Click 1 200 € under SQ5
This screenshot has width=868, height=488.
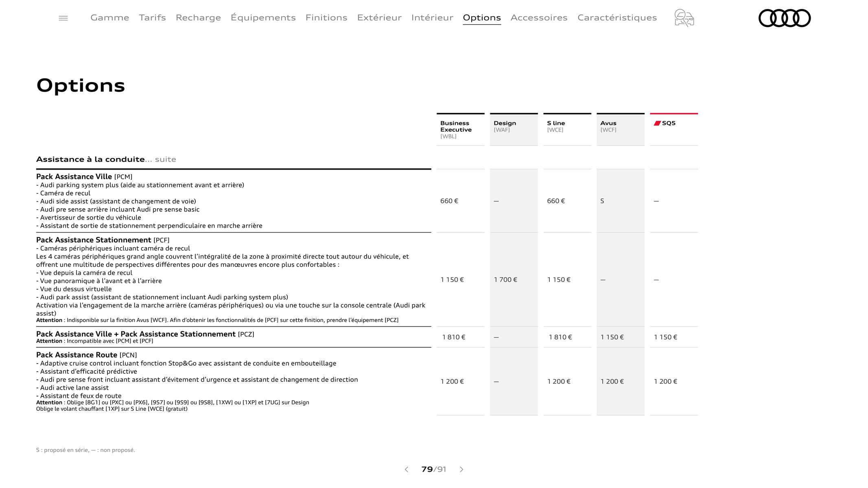665,381
